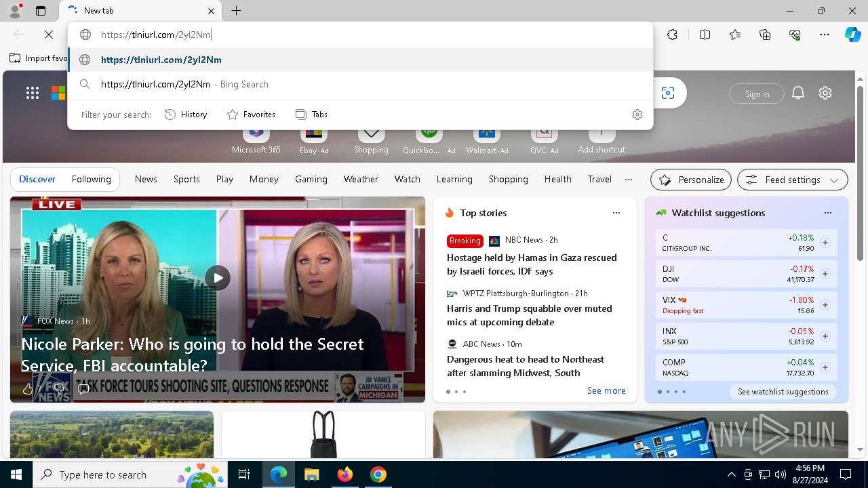
Task: Open the Copilot sidebar icon
Action: (x=852, y=35)
